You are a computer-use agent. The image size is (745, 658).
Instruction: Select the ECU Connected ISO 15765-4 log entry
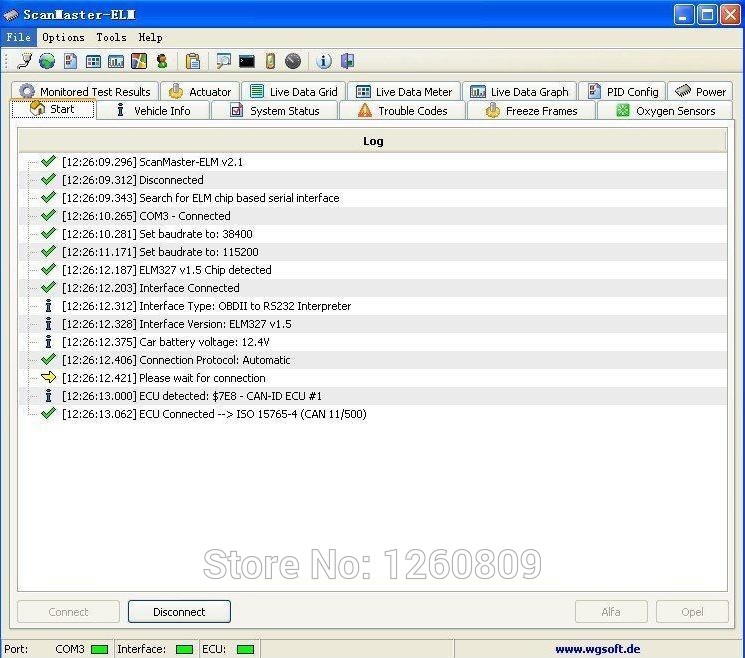point(252,414)
